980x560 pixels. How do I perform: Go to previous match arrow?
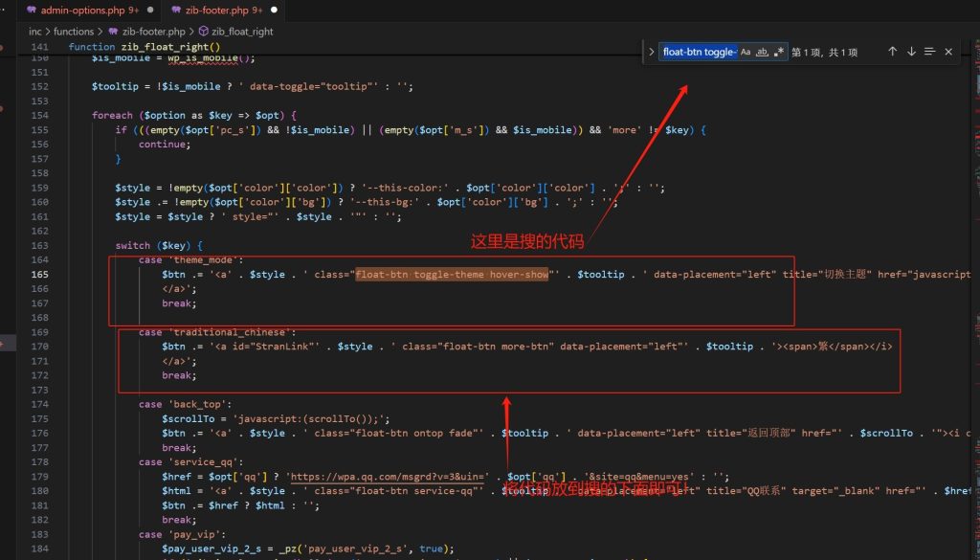(892, 52)
